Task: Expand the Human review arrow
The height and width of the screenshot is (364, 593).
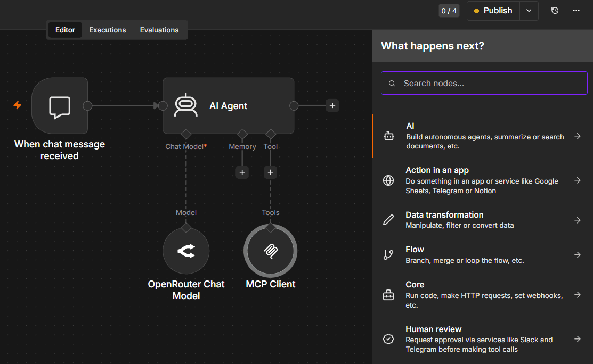Action: tap(578, 339)
